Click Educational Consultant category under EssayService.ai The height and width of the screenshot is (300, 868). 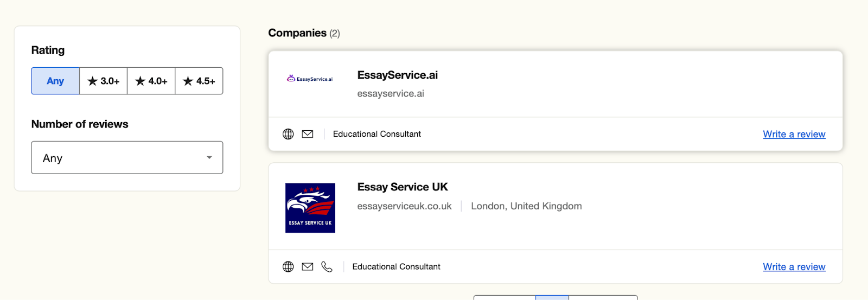tap(377, 134)
